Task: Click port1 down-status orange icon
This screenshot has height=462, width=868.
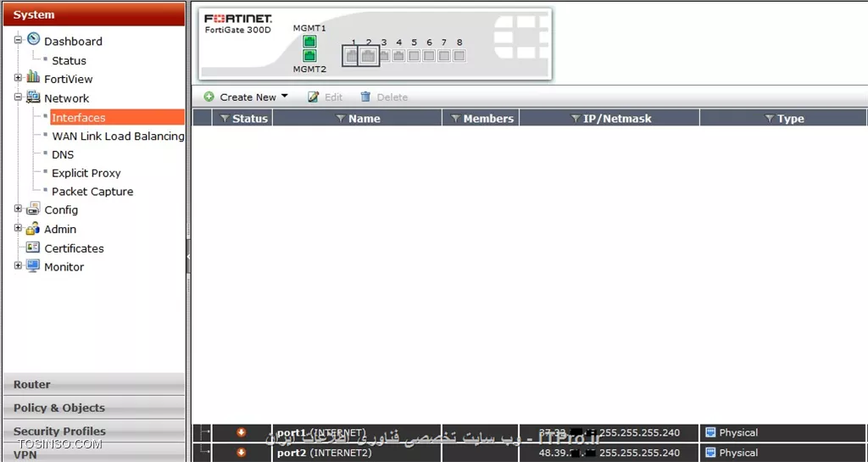Action: [242, 432]
